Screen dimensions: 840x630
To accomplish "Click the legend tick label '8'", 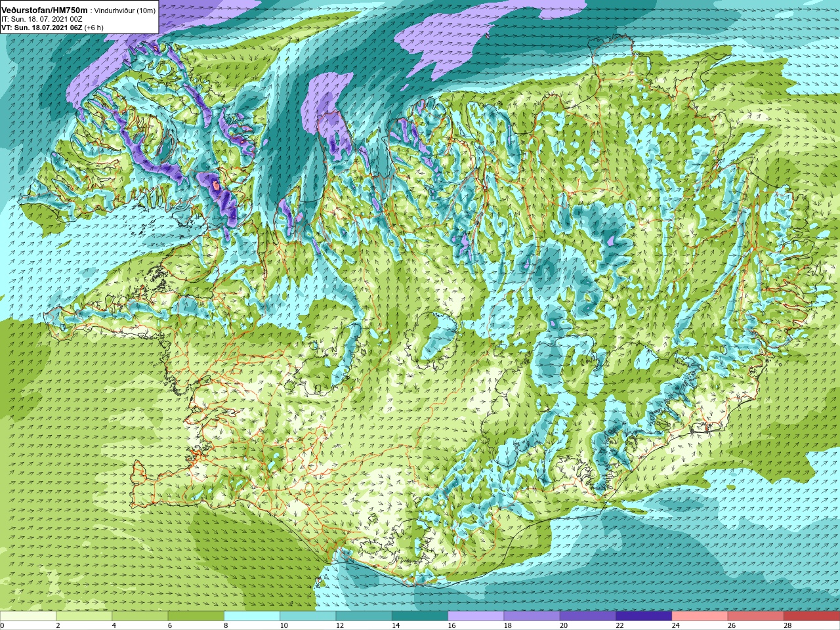I will pyautogui.click(x=226, y=625).
